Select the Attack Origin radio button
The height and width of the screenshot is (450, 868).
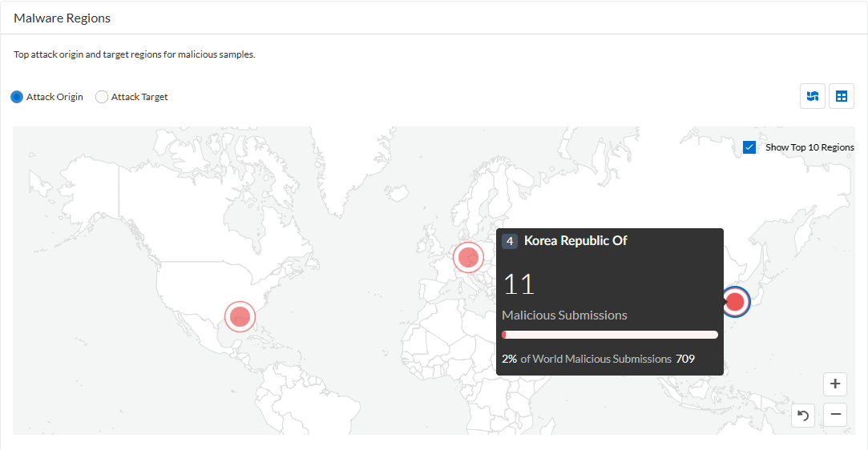click(x=17, y=97)
